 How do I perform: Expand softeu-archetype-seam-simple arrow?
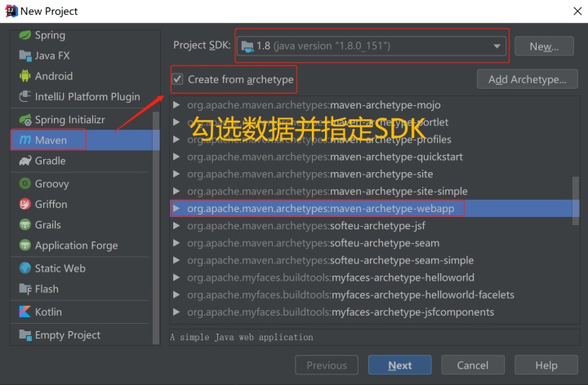click(x=176, y=260)
